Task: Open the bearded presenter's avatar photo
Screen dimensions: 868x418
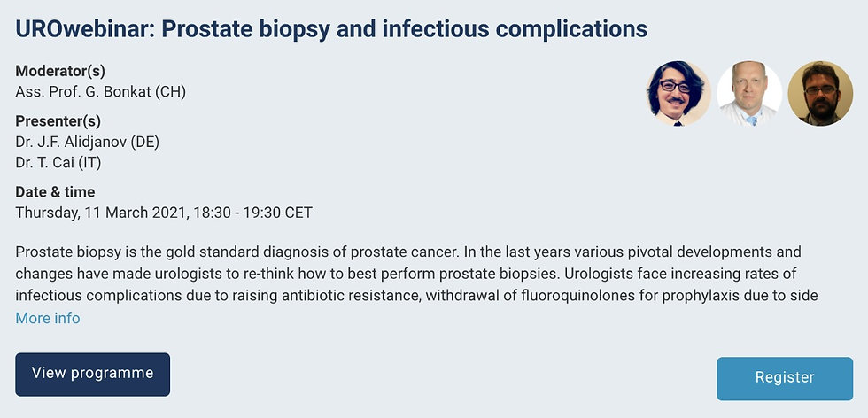Action: 820,94
